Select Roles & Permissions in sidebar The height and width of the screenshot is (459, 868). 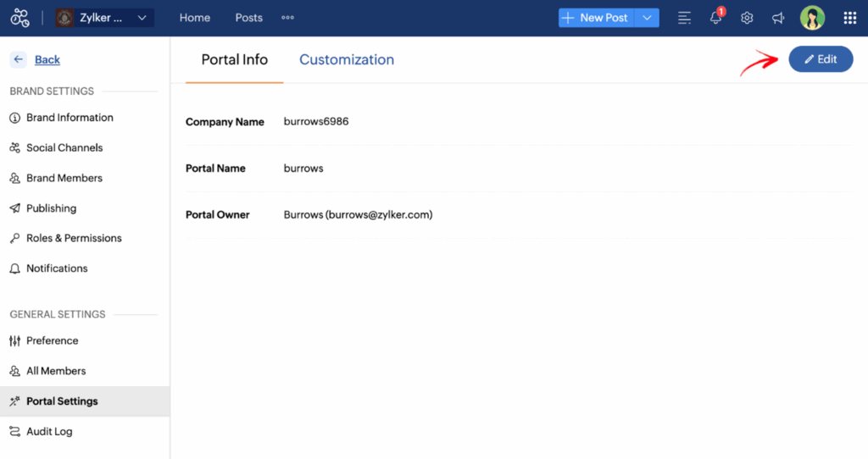pos(74,238)
